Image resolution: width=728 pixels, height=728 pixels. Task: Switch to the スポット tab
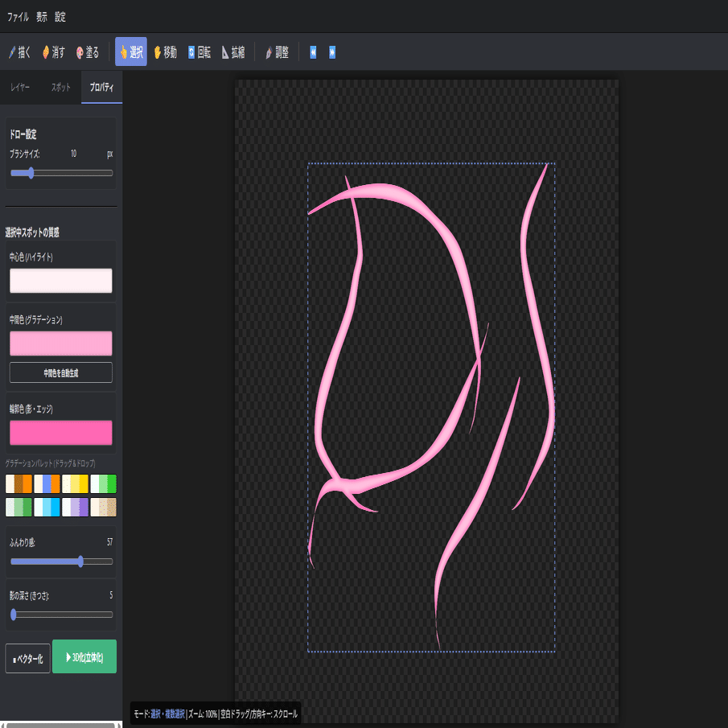point(61,88)
